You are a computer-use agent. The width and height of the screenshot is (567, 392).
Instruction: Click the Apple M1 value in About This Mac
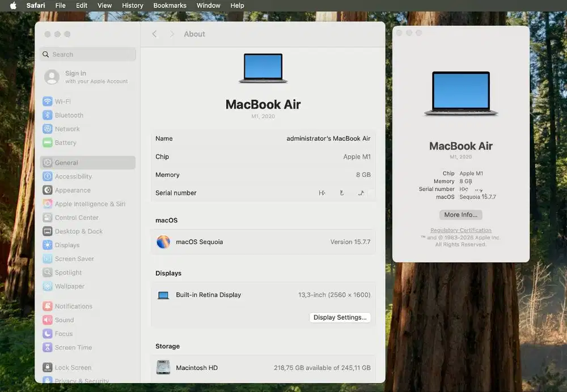click(471, 173)
